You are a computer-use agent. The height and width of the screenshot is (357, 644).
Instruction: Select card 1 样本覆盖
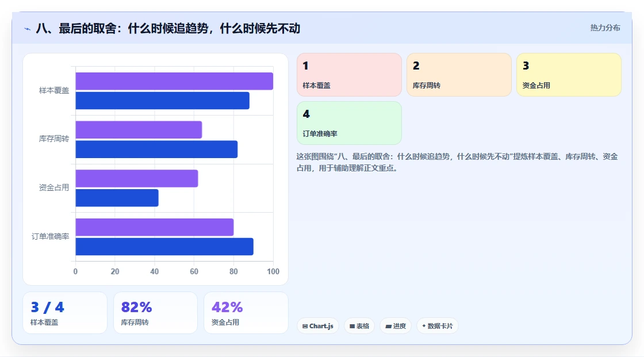(x=349, y=75)
